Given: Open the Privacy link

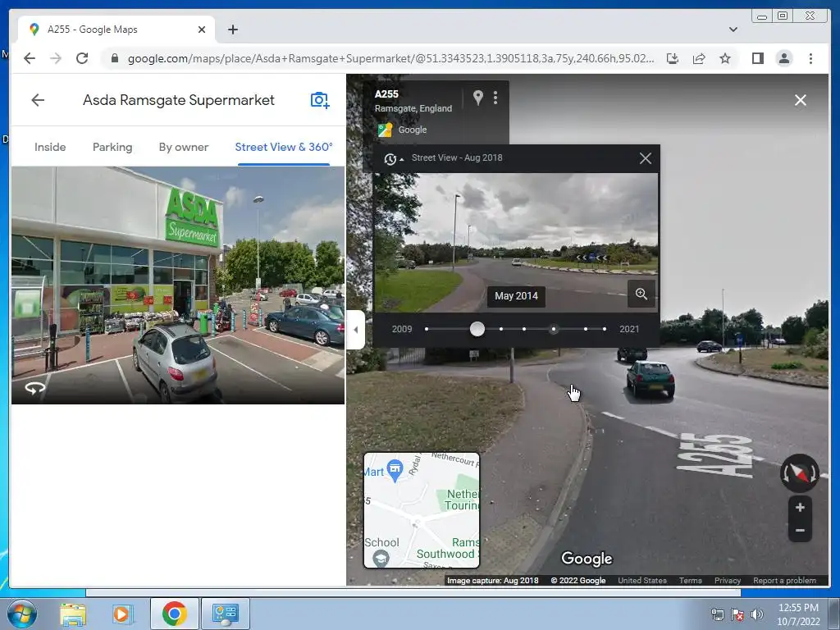Looking at the screenshot, I should coord(728,581).
